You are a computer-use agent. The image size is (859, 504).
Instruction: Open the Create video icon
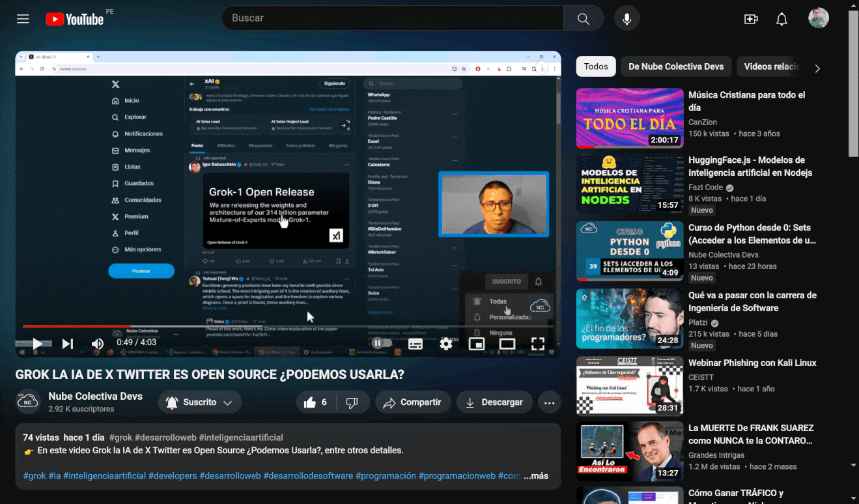click(751, 19)
